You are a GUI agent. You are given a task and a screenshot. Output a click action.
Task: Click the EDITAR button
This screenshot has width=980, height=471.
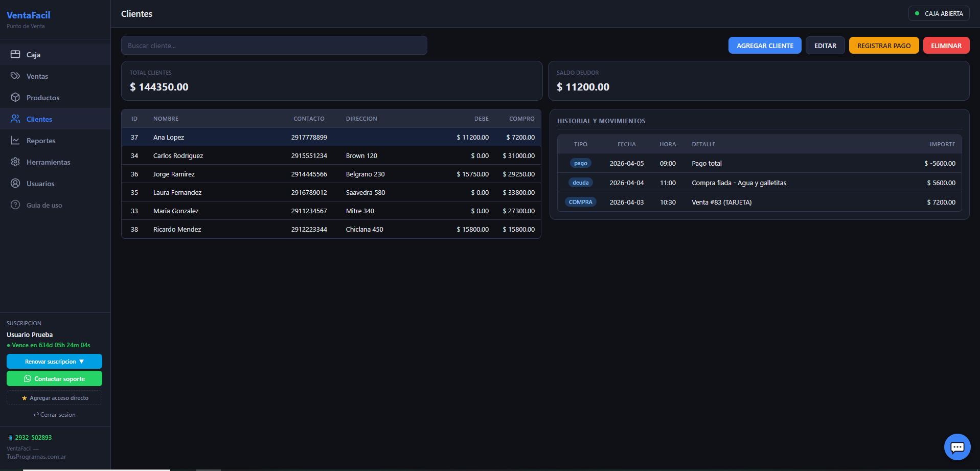click(825, 46)
